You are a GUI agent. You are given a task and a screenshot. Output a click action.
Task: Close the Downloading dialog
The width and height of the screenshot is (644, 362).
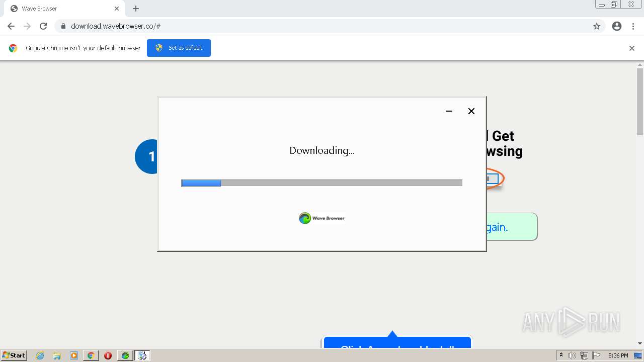click(x=471, y=111)
